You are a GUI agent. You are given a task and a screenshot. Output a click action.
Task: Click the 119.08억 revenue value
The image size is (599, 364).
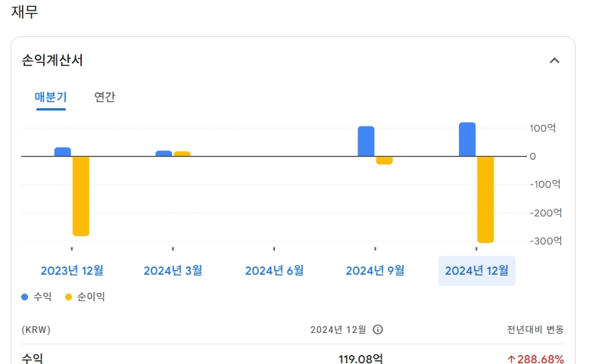pyautogui.click(x=360, y=359)
